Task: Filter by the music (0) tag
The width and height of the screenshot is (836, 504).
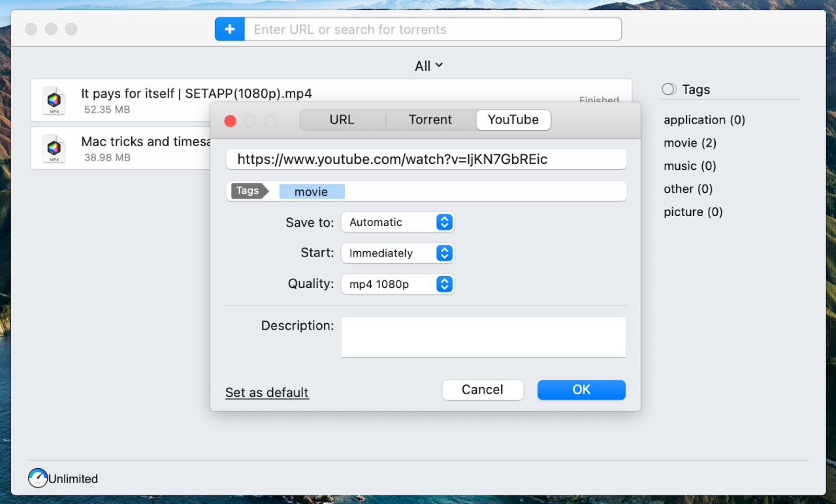Action: (x=690, y=166)
